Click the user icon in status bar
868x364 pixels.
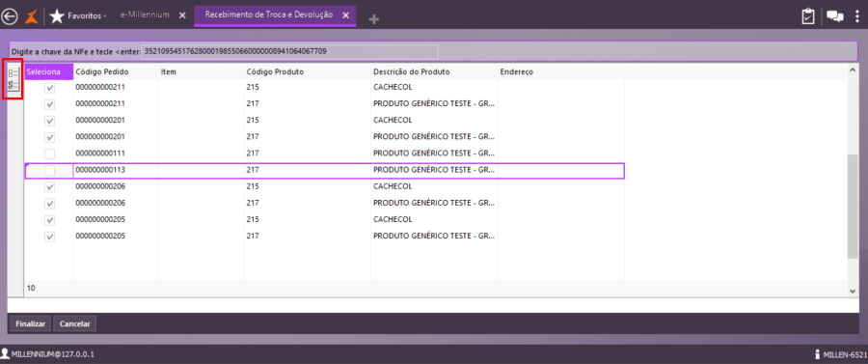(5, 353)
